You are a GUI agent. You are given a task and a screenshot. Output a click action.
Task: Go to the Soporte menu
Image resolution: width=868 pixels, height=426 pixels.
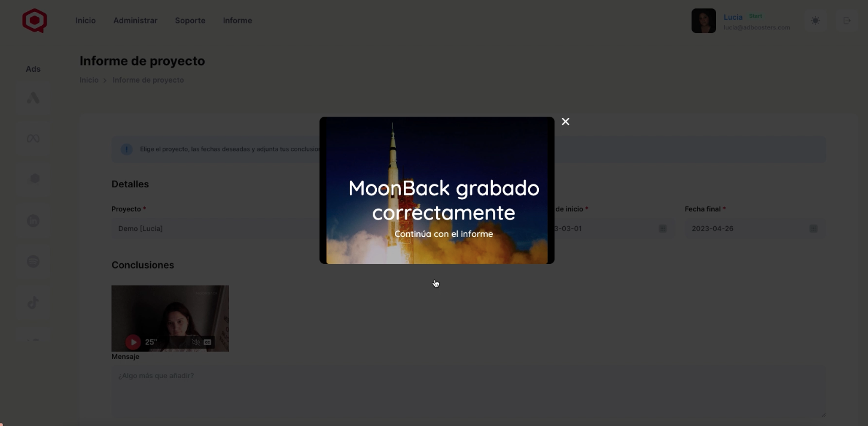click(190, 20)
